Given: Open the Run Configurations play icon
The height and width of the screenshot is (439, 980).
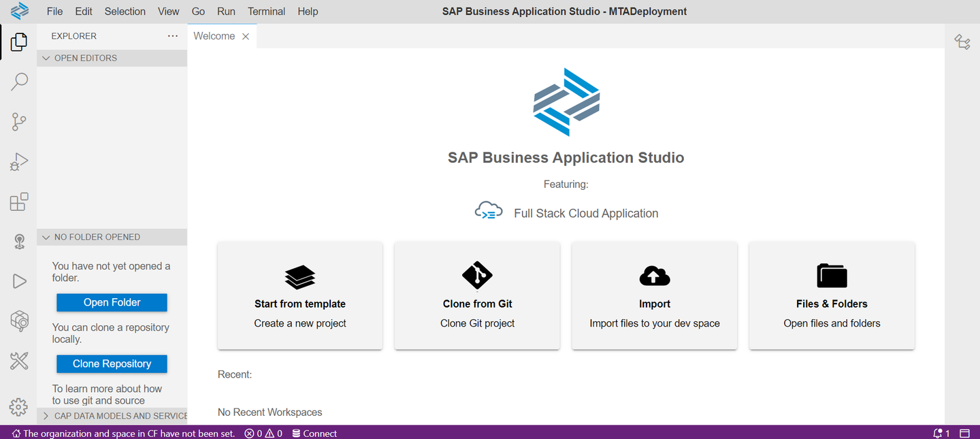Looking at the screenshot, I should [19, 281].
